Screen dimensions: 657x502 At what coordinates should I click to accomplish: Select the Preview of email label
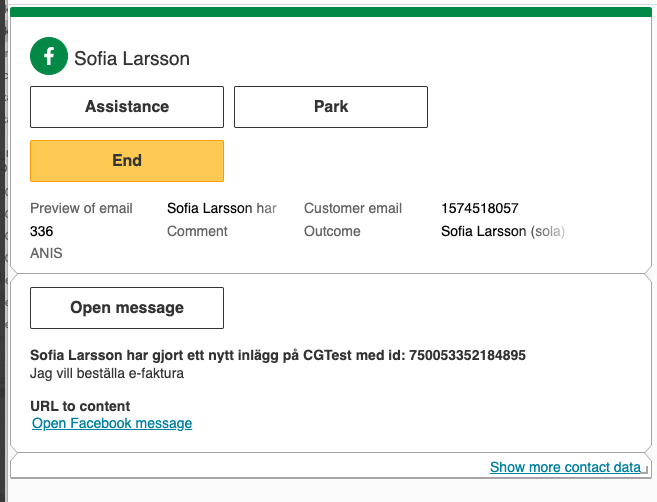[x=81, y=209]
